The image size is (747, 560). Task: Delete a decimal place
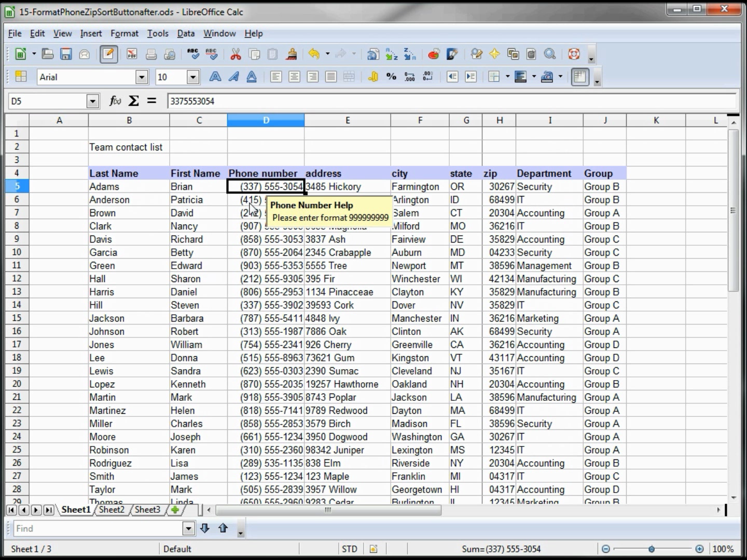click(x=428, y=77)
